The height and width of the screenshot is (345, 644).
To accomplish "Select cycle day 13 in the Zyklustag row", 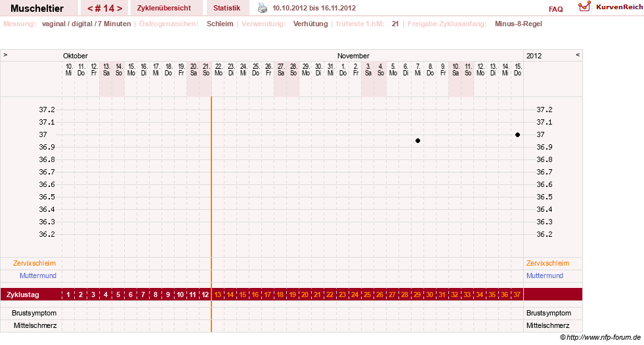I will click(x=218, y=294).
